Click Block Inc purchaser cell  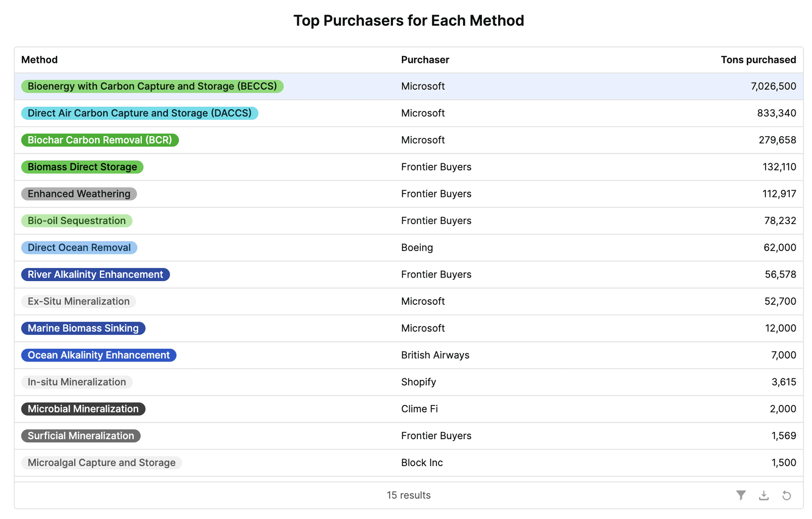pos(422,462)
